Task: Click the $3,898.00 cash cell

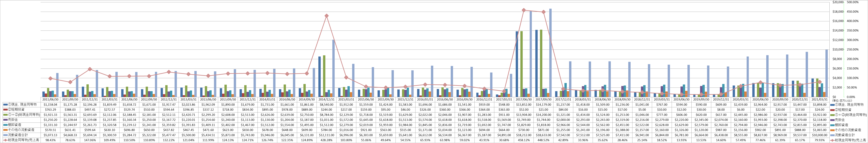Action: [819, 105]
